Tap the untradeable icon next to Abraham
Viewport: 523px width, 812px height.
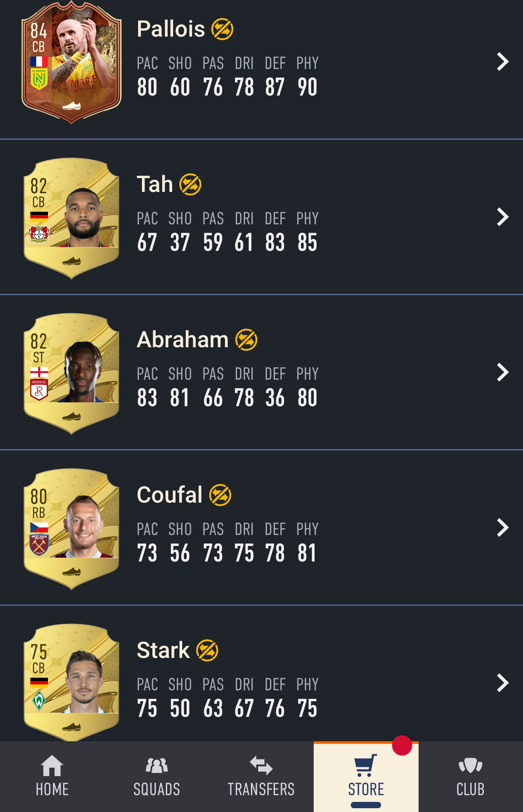246,340
